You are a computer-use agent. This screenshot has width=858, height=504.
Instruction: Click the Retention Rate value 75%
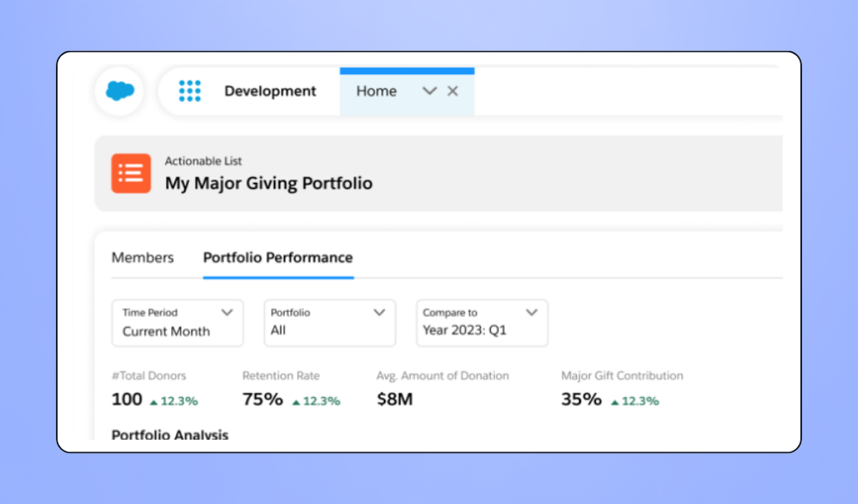coord(263,399)
